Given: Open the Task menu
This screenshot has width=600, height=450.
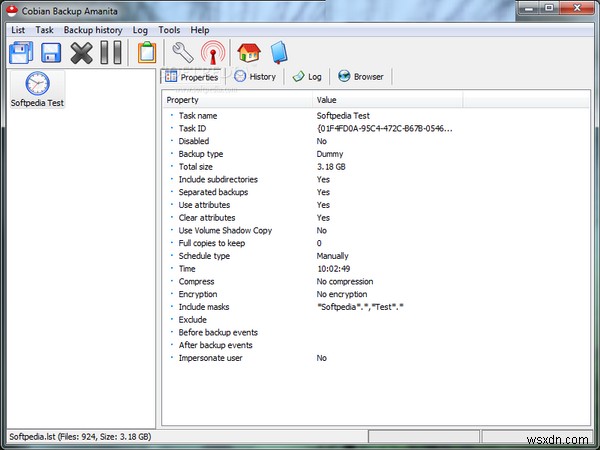Looking at the screenshot, I should 44,30.
